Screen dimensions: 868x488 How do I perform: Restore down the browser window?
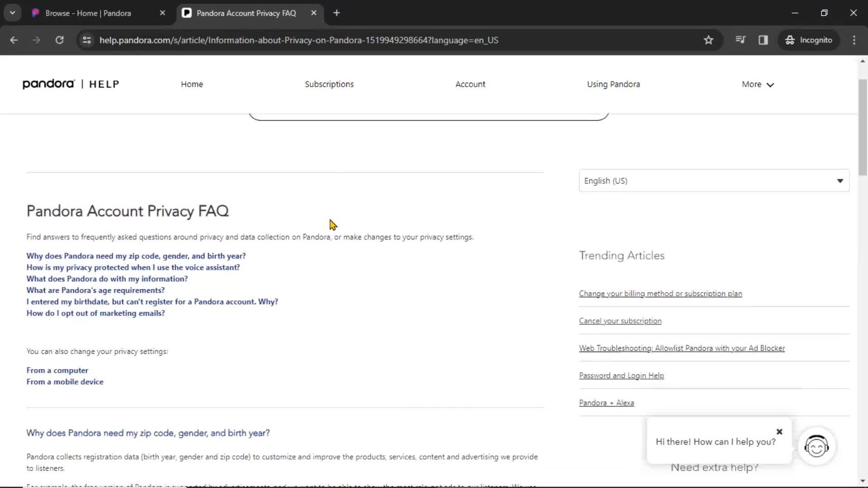[x=824, y=13]
